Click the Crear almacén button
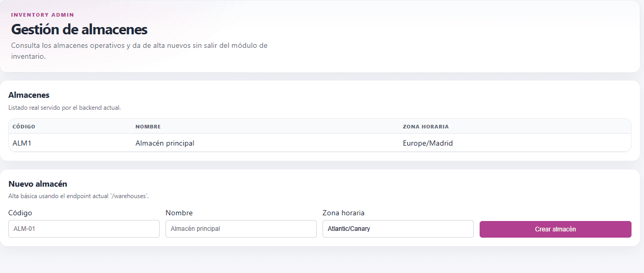Viewport: 644px width, 273px height. pos(555,229)
